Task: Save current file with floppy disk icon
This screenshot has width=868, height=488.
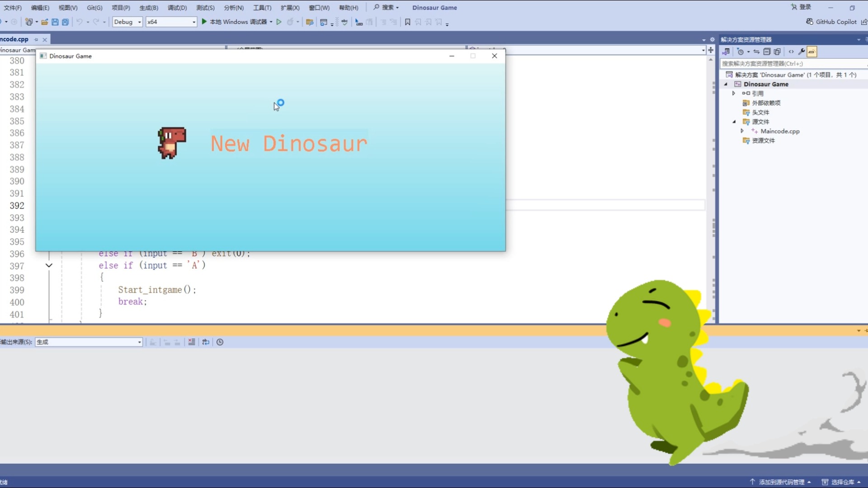Action: (55, 22)
